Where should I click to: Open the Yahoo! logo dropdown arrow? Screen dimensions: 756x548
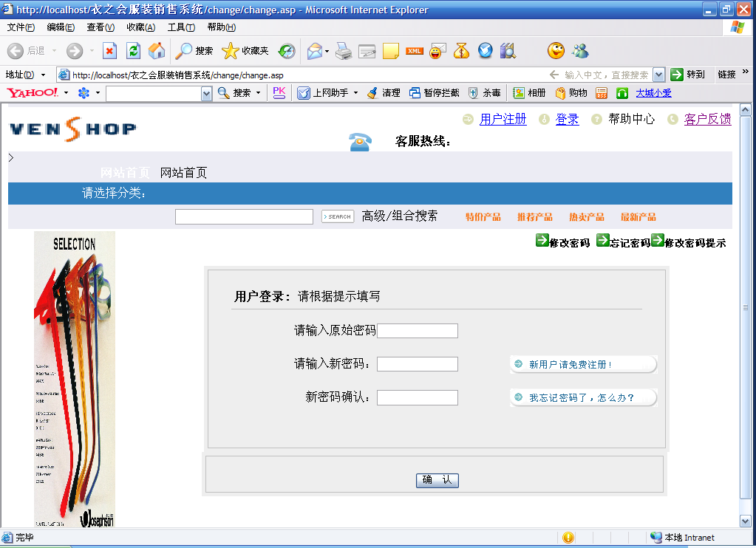click(x=66, y=92)
